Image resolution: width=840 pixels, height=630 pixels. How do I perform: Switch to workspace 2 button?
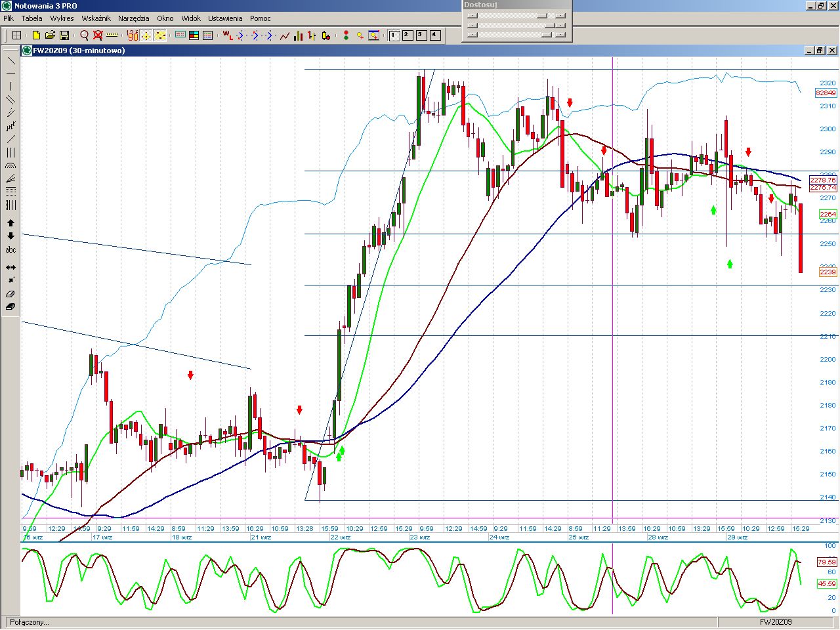coord(408,35)
